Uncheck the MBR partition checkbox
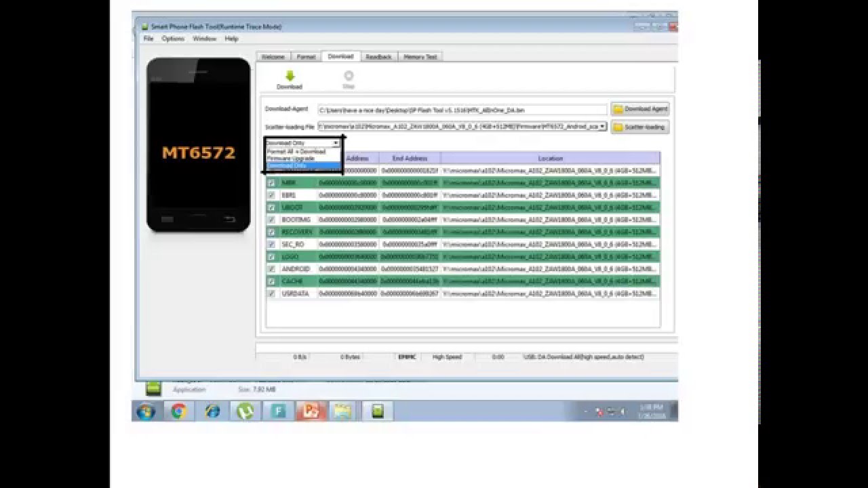 point(271,183)
